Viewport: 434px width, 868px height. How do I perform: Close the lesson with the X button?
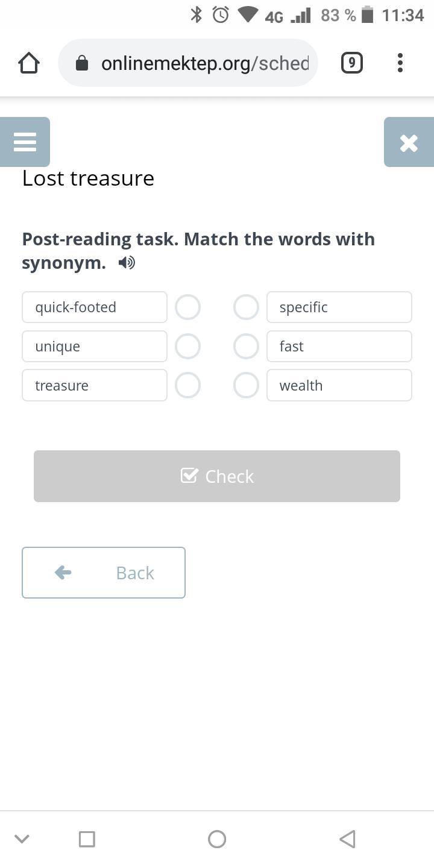(409, 142)
